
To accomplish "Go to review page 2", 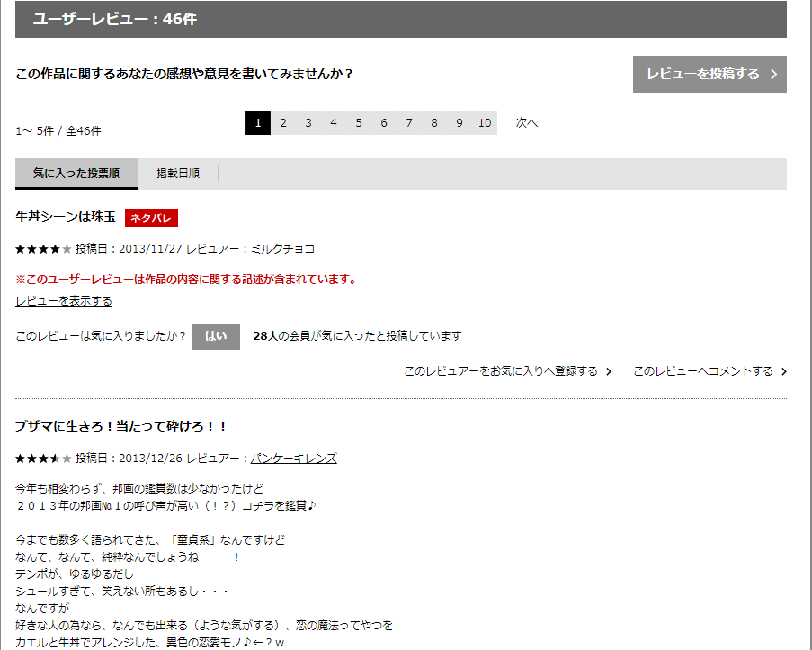I will point(283,123).
